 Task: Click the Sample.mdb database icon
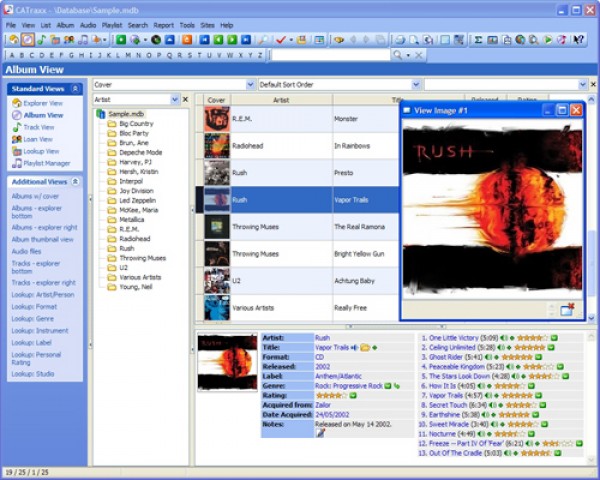(x=101, y=114)
